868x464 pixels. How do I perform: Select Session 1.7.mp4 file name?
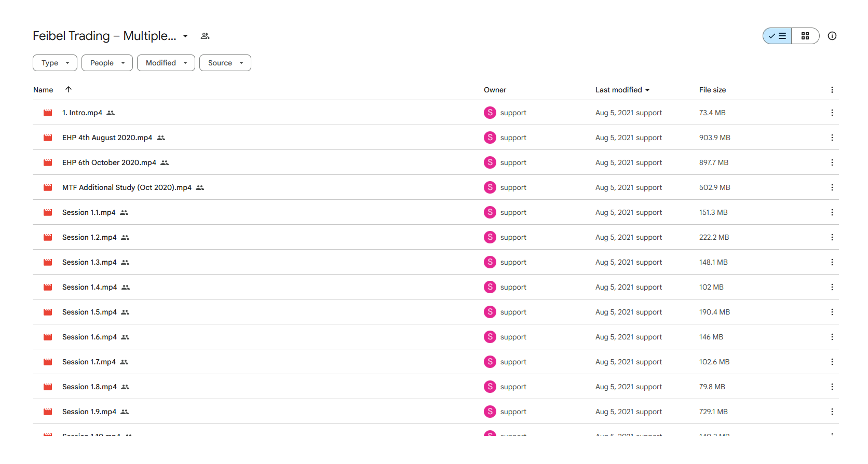click(x=89, y=362)
